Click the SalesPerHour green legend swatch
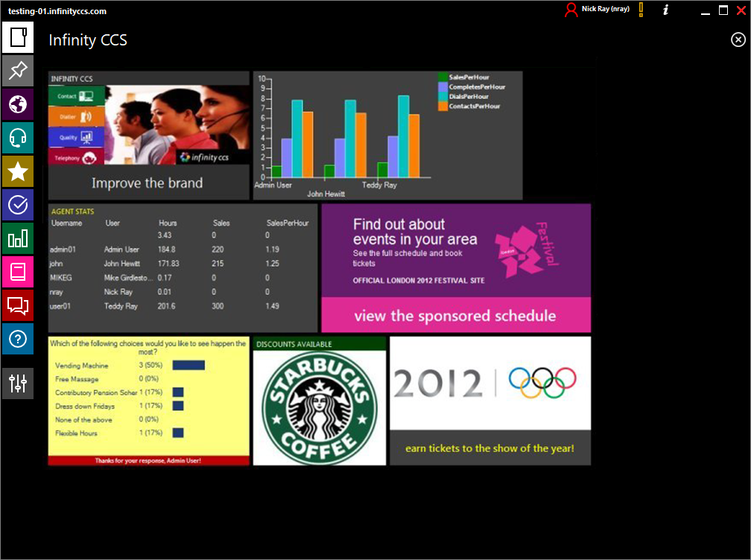Screen dimensions: 751x560 pyautogui.click(x=443, y=77)
